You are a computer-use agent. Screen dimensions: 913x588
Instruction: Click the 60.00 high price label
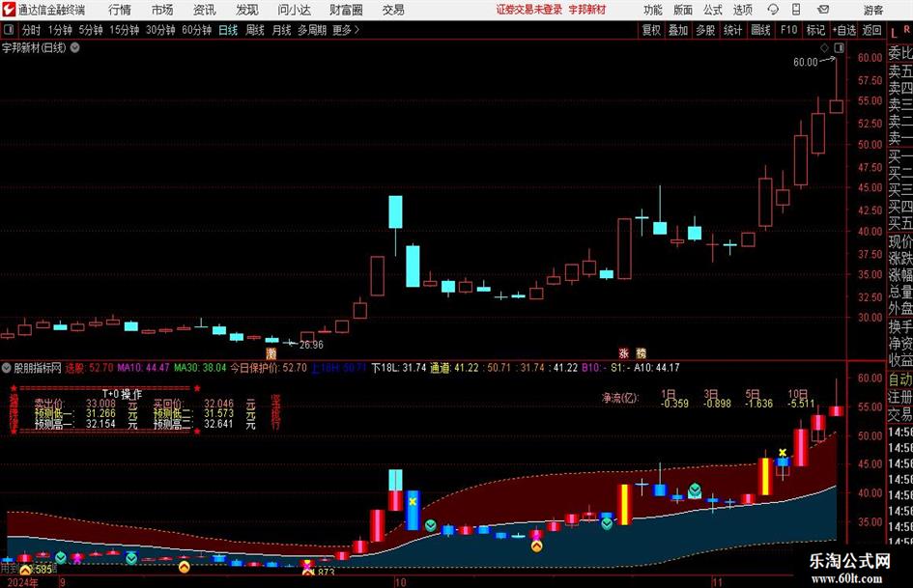(x=806, y=63)
